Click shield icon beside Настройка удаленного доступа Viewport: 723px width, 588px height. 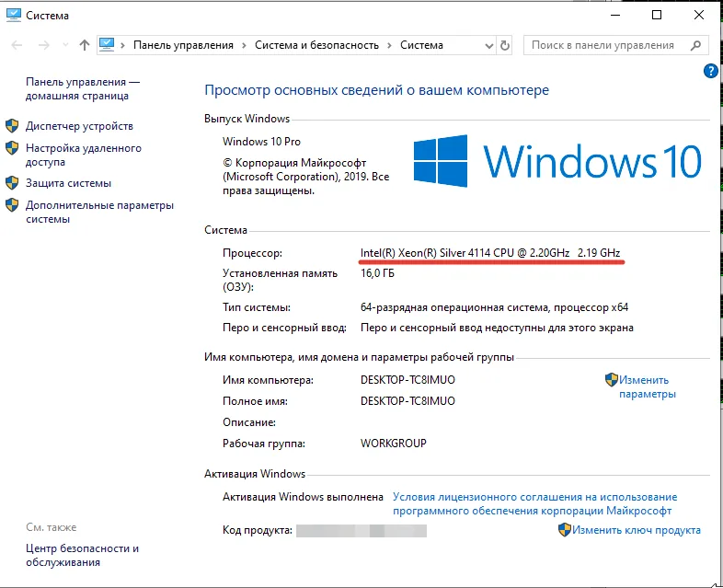tap(12, 148)
